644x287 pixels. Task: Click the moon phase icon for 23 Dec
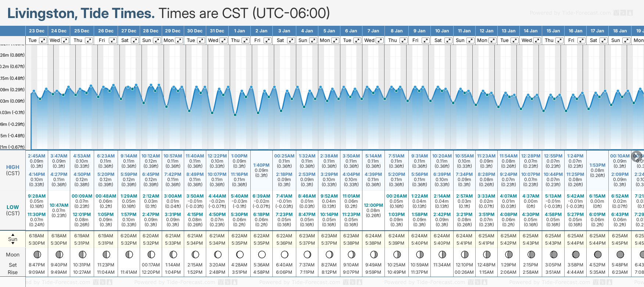point(37,255)
